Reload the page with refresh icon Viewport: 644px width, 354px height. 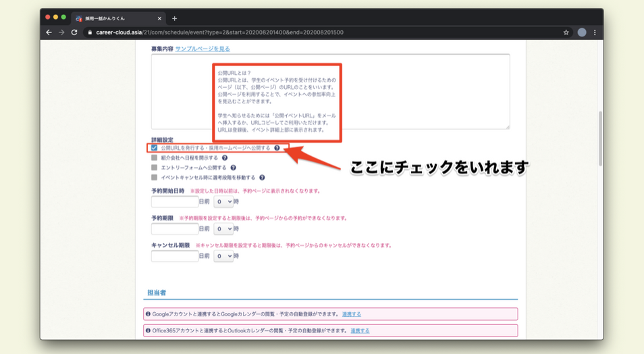tap(74, 32)
